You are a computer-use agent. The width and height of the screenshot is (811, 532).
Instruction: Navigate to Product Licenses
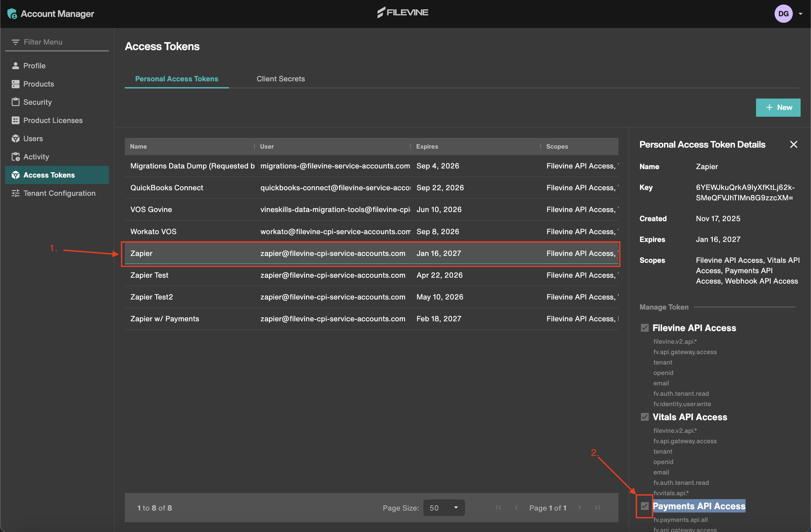click(x=57, y=120)
